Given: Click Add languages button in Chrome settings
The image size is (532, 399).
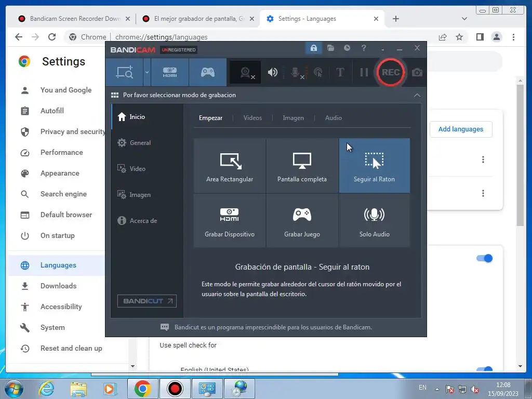Looking at the screenshot, I should pos(461,129).
